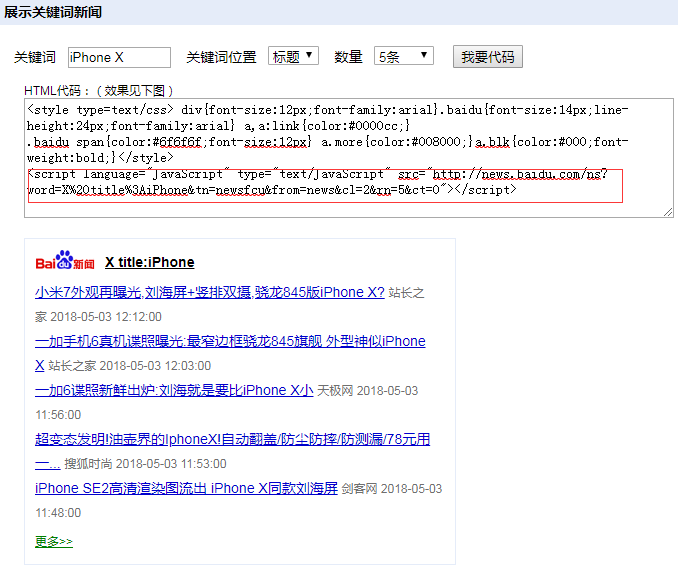Click the textarea resize handle corner
678x569 pixels.
(x=668, y=212)
